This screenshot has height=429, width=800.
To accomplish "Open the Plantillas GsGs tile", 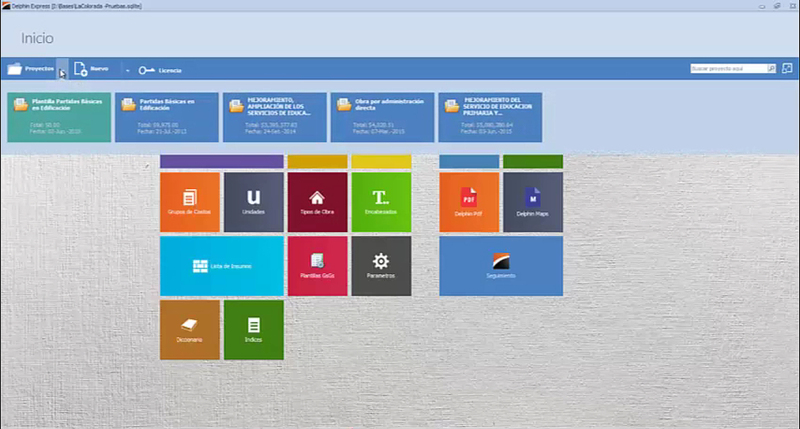I will coord(317,266).
